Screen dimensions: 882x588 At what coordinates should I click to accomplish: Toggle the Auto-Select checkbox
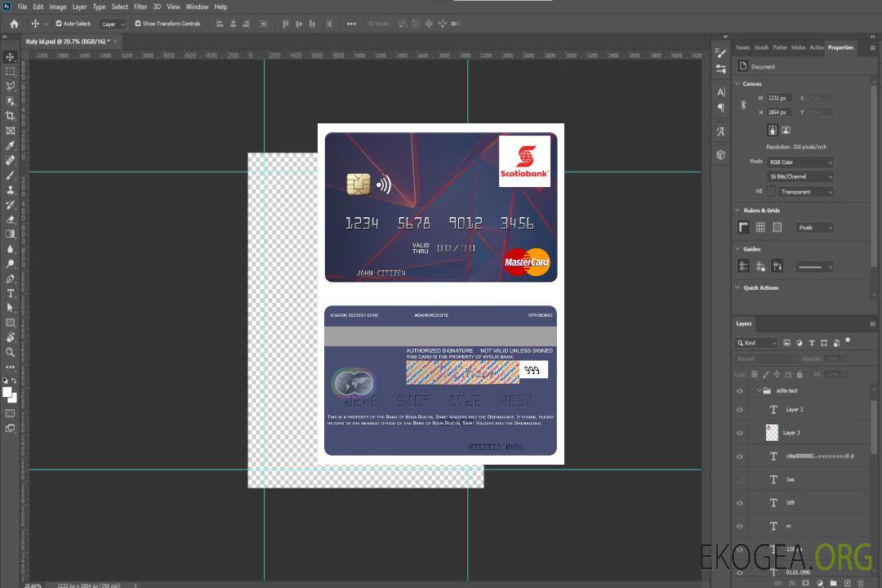pos(59,24)
